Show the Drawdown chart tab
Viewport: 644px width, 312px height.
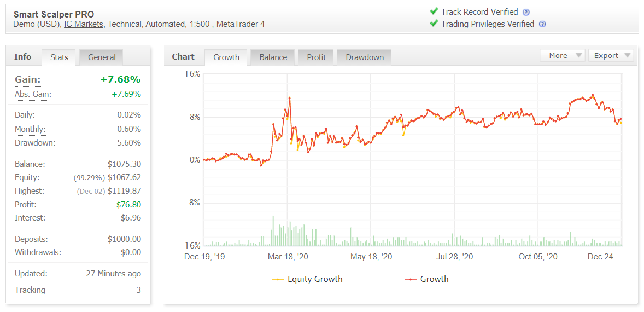(365, 57)
